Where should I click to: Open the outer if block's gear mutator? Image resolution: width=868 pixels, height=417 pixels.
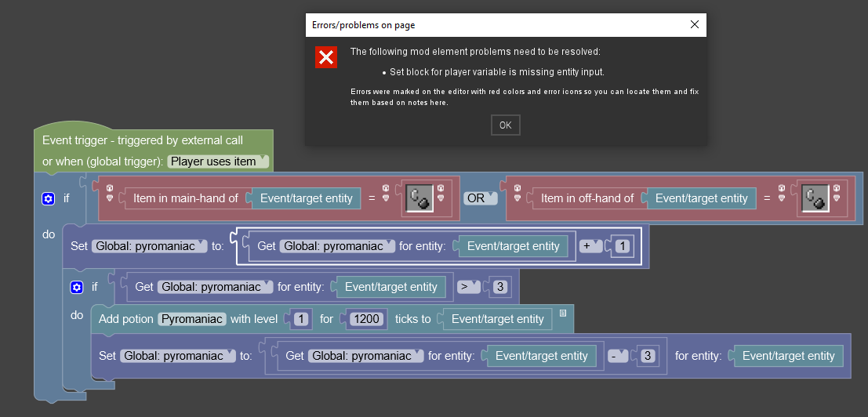[48, 198]
